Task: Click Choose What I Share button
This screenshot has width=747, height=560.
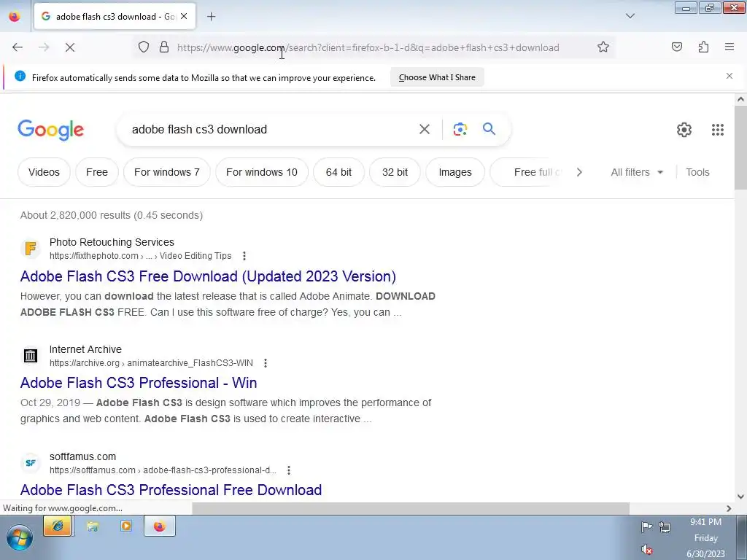Action: pyautogui.click(x=437, y=77)
